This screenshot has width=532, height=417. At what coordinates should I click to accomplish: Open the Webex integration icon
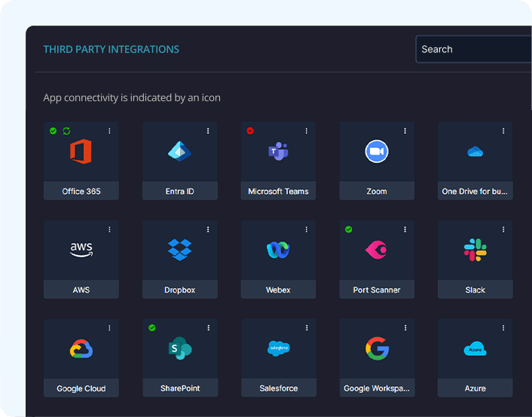tap(278, 250)
